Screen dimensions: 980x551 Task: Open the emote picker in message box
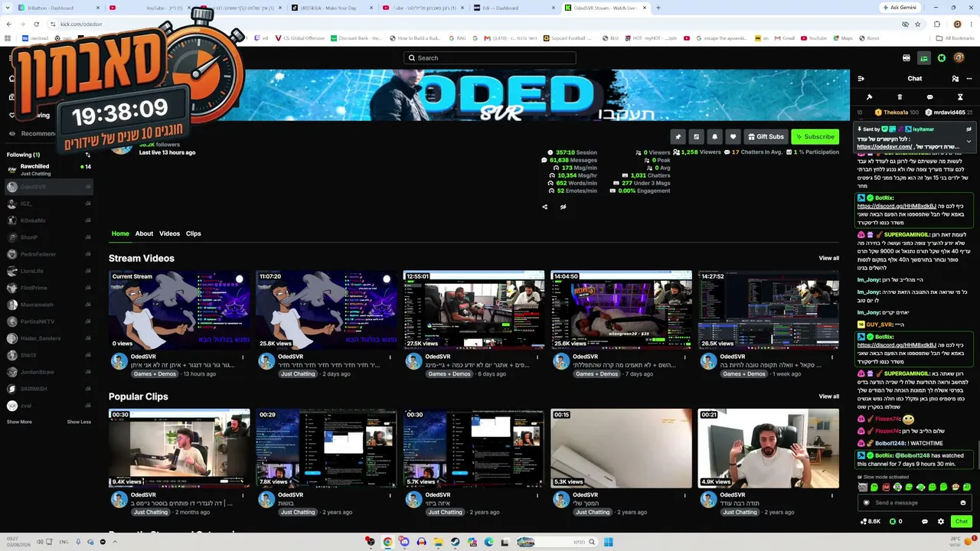tap(963, 503)
